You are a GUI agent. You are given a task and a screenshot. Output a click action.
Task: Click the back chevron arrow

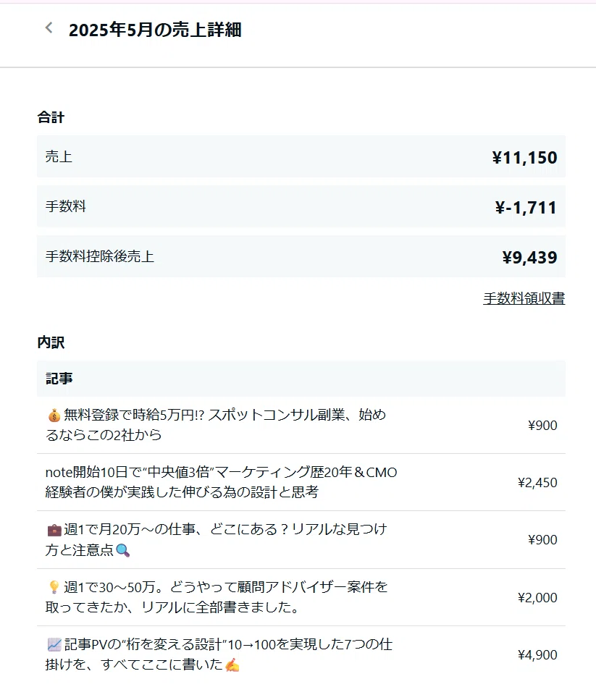(x=49, y=28)
